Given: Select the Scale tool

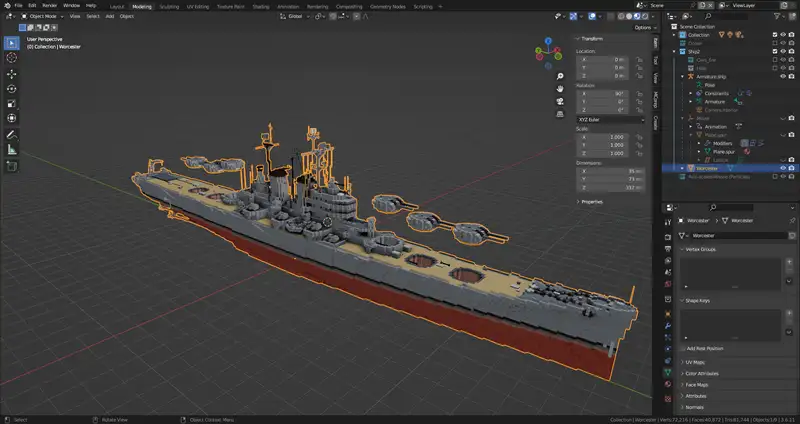Looking at the screenshot, I should [x=12, y=104].
